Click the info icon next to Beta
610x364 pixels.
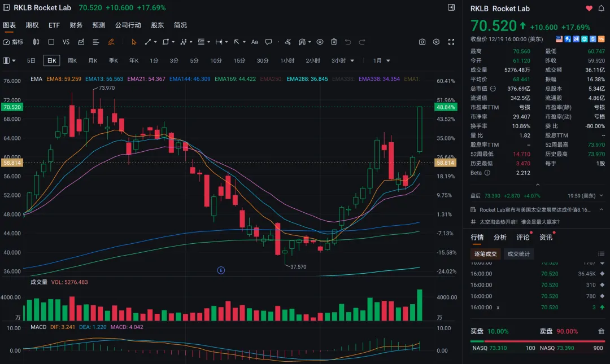click(487, 173)
